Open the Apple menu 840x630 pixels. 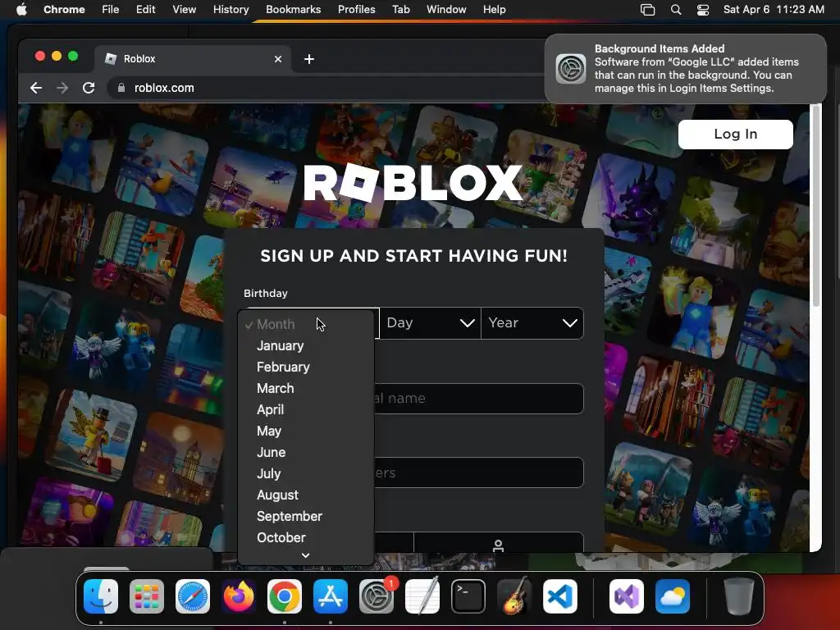(x=21, y=9)
